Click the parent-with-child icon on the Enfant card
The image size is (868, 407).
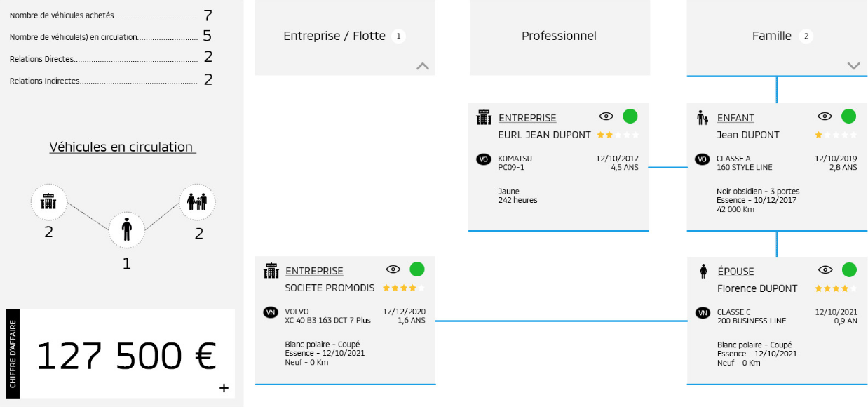tap(702, 117)
